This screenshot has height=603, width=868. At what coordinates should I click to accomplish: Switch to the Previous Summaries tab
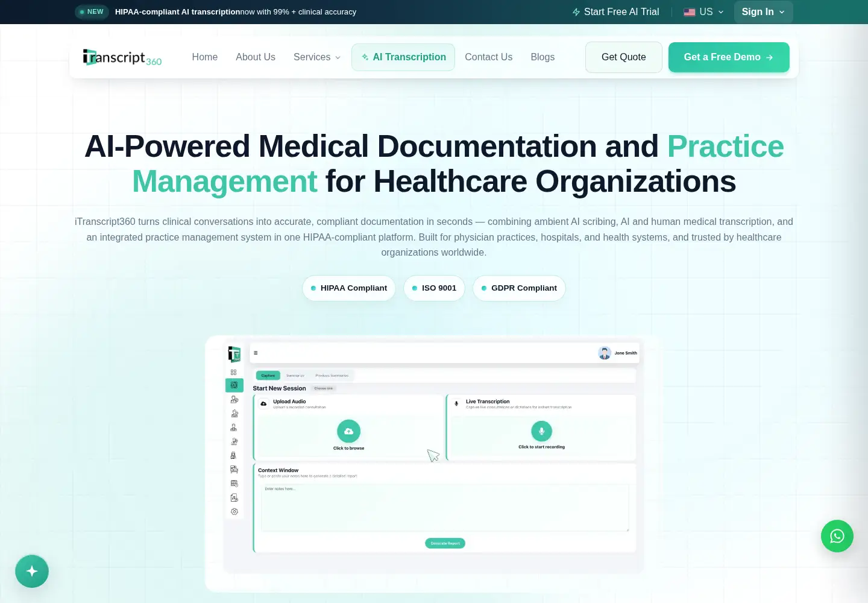pos(332,375)
